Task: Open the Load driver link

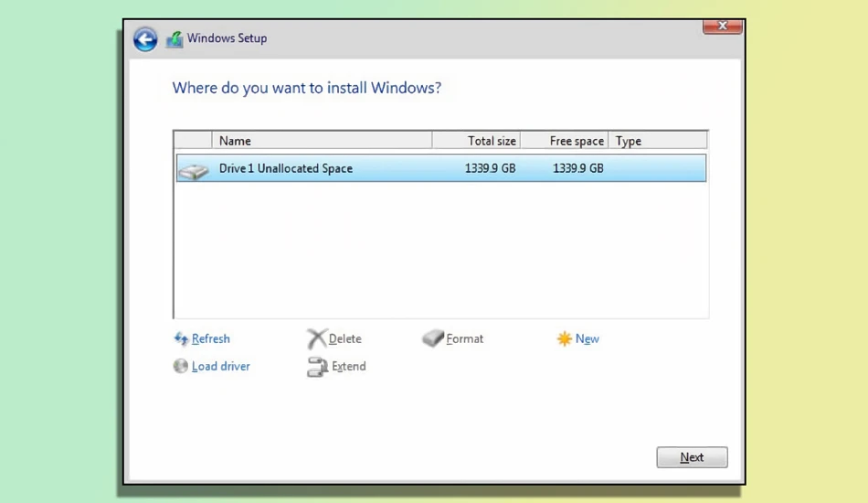Action: (x=221, y=366)
